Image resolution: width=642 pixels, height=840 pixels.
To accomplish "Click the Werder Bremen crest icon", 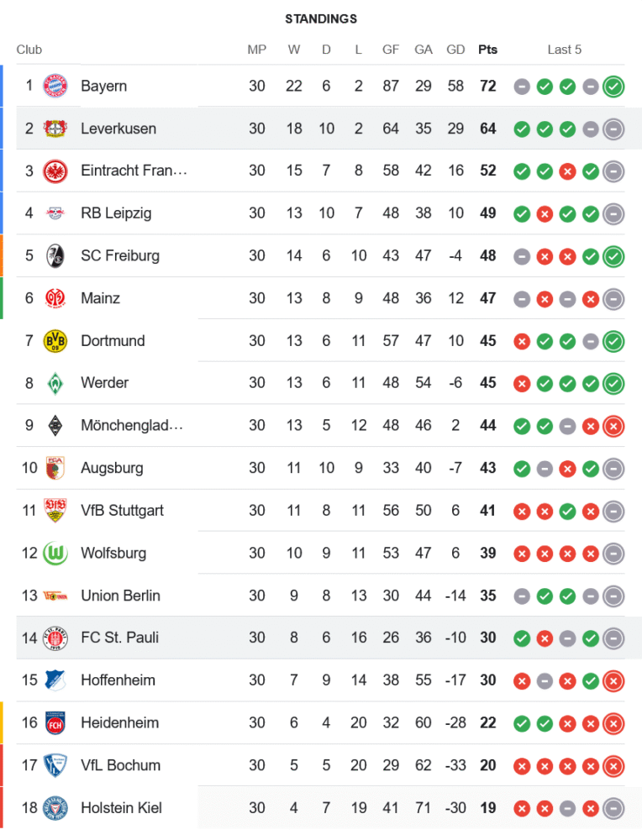I will point(55,383).
